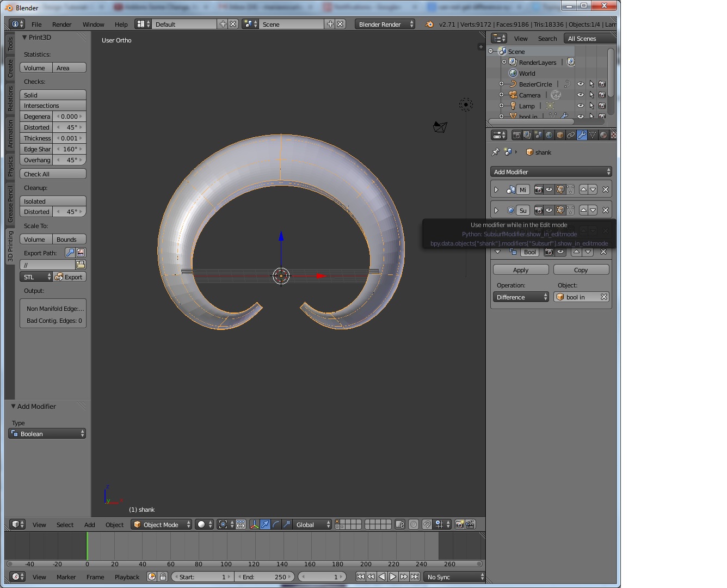Screen dimensions: 727x588
Task: Click the Apply button for Boolean modifier
Action: (x=521, y=269)
